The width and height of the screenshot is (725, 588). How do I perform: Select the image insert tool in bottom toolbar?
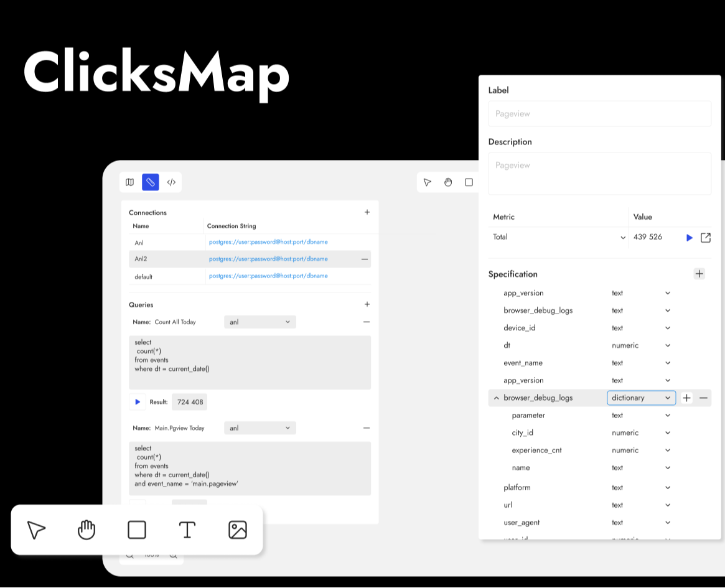(238, 530)
